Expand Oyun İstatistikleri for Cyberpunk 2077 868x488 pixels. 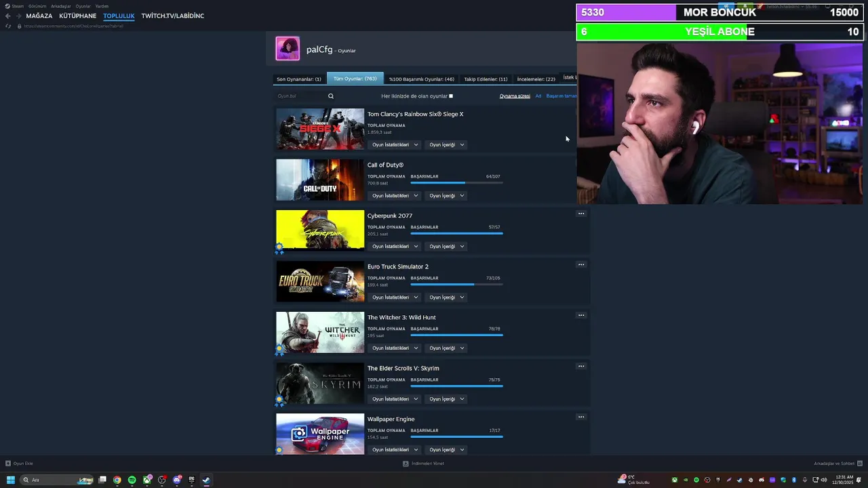[395, 246]
